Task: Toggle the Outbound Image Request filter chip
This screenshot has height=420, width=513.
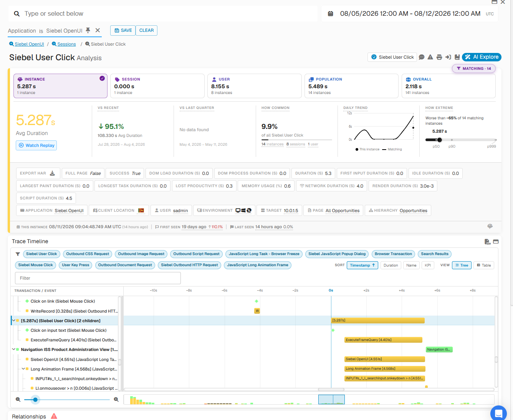Action: (141, 254)
